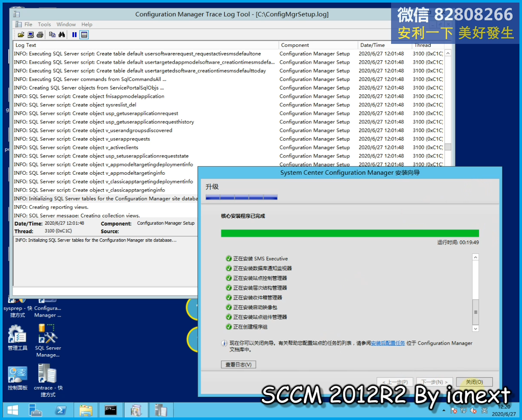Click the SQL Server Management desktop icon
Image resolution: width=522 pixels, height=420 pixels.
(48, 340)
